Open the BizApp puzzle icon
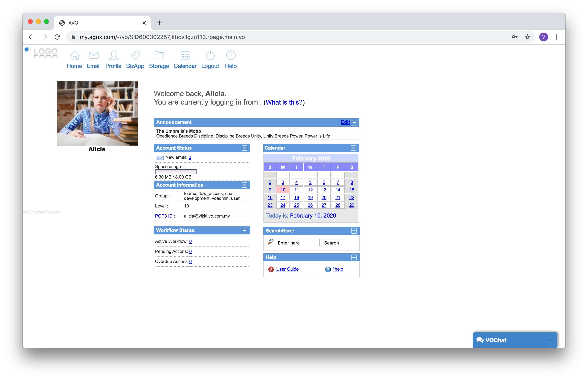The image size is (588, 380). tap(135, 55)
